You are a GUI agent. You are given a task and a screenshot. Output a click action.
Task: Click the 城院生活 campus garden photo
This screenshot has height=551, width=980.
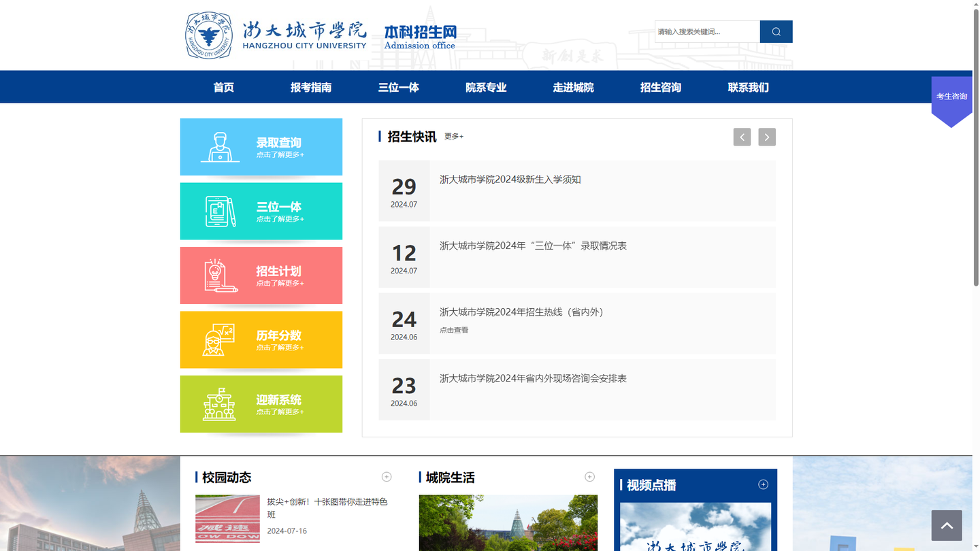508,522
